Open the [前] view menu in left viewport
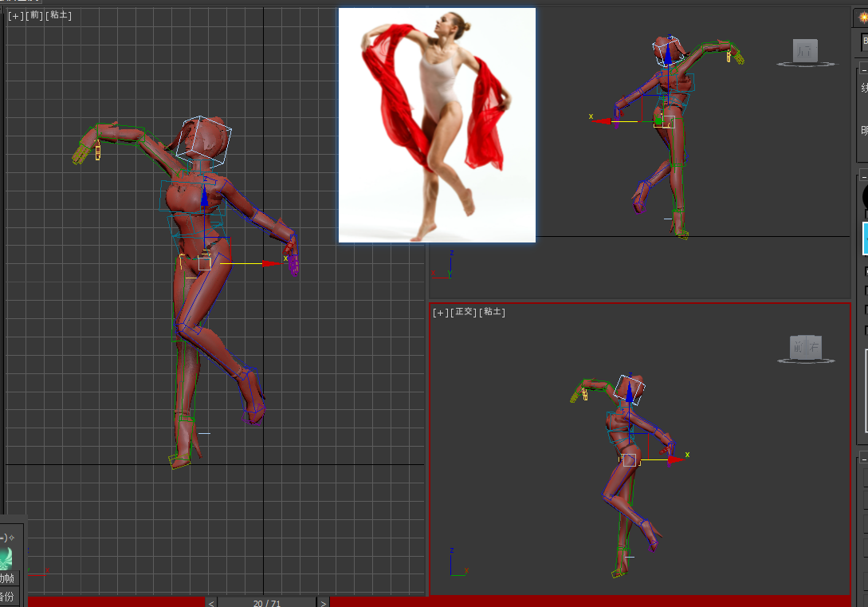 34,15
